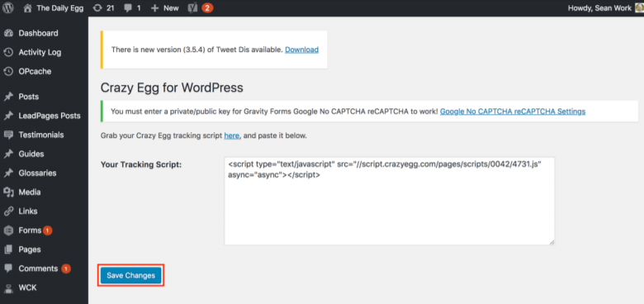Click the LeadPages Posts pushpin icon
644x304 pixels.
pos(8,116)
